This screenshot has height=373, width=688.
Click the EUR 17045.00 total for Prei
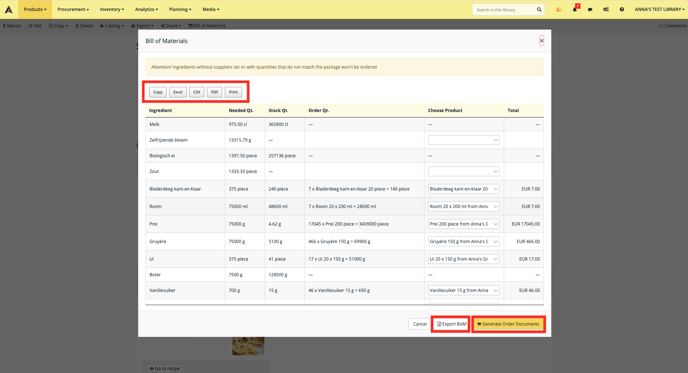pyautogui.click(x=526, y=224)
